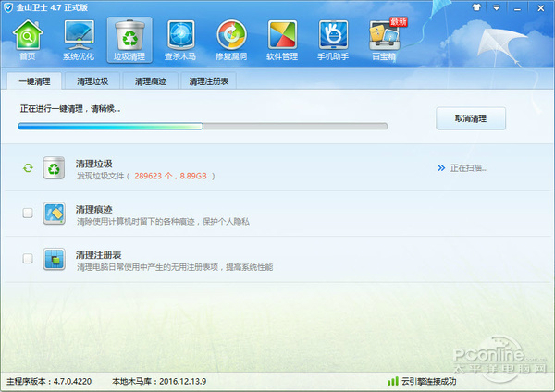Select the 垃圾清理 trash cleanup icon

point(129,40)
